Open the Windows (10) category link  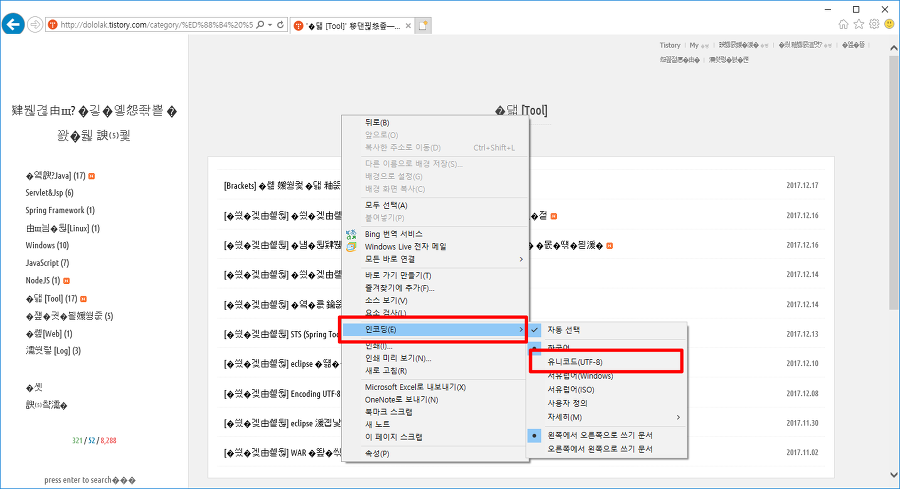(x=47, y=246)
